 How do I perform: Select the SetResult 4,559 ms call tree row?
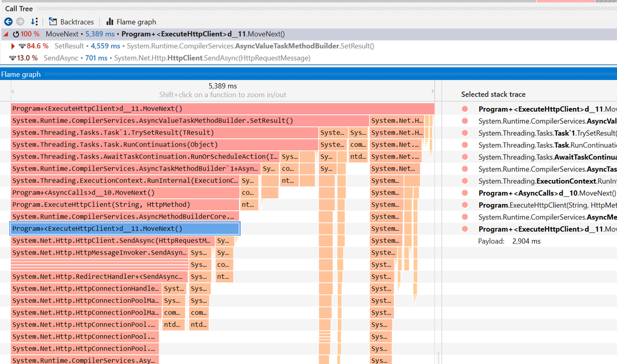coord(308,46)
